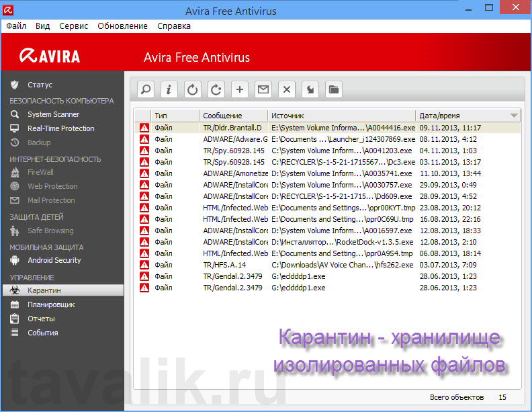Click the clock icon beside Backup

(x=15, y=142)
